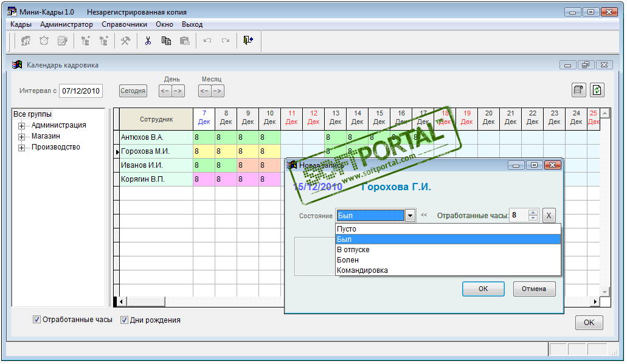The height and width of the screenshot is (364, 627).
Task: Click the grid horizontal scroll right arrow
Action: pos(595,301)
